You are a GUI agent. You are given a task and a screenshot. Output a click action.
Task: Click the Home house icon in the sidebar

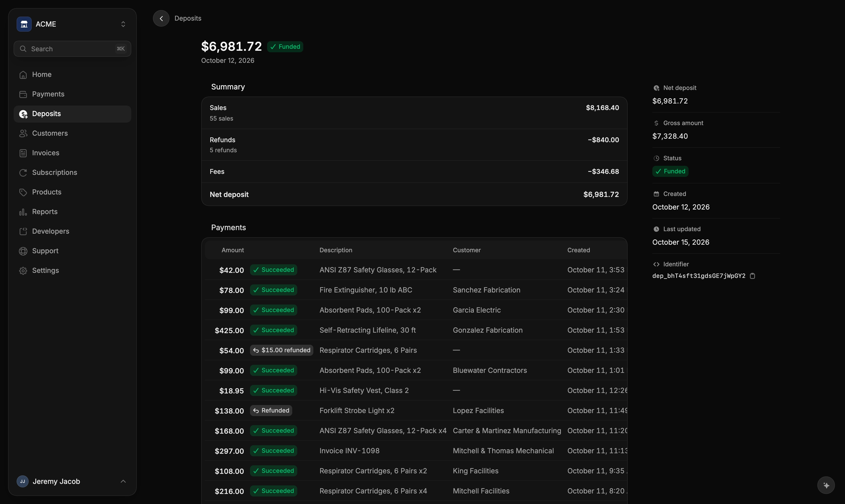click(23, 75)
